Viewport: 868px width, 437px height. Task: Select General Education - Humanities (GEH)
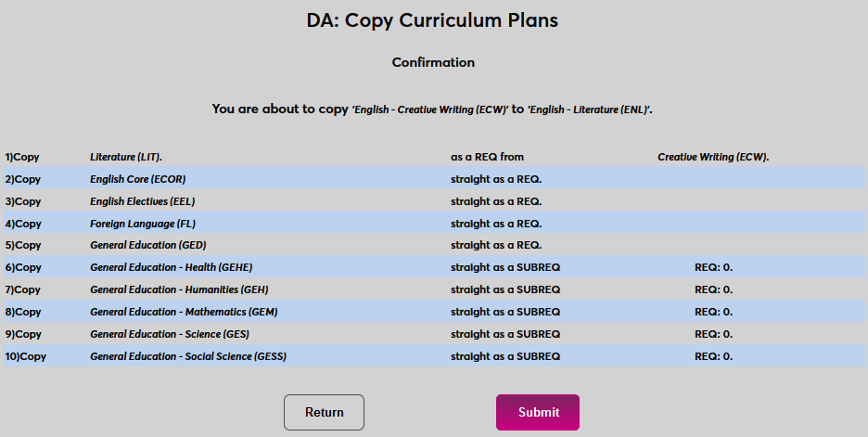174,290
